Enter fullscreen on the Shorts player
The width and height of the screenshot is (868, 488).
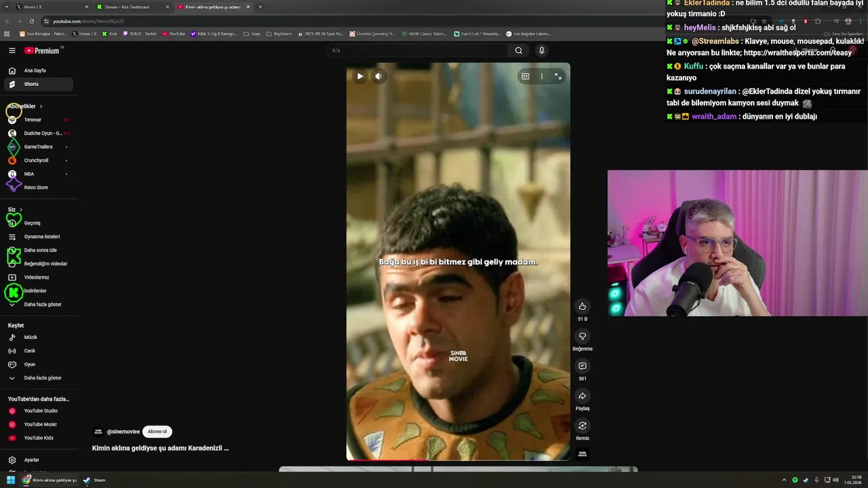(558, 77)
